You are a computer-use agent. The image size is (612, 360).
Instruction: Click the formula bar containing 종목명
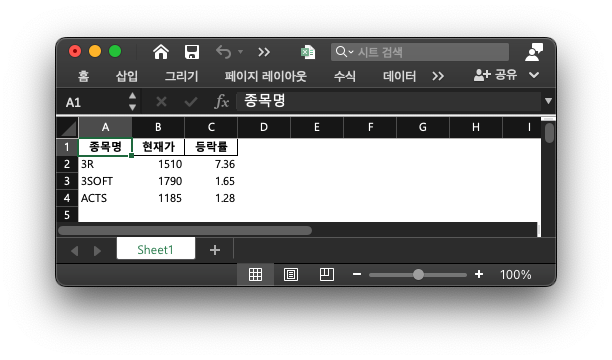[388, 102]
